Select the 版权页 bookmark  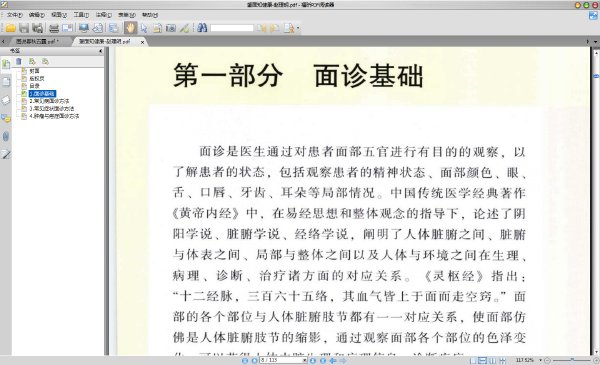(x=37, y=78)
